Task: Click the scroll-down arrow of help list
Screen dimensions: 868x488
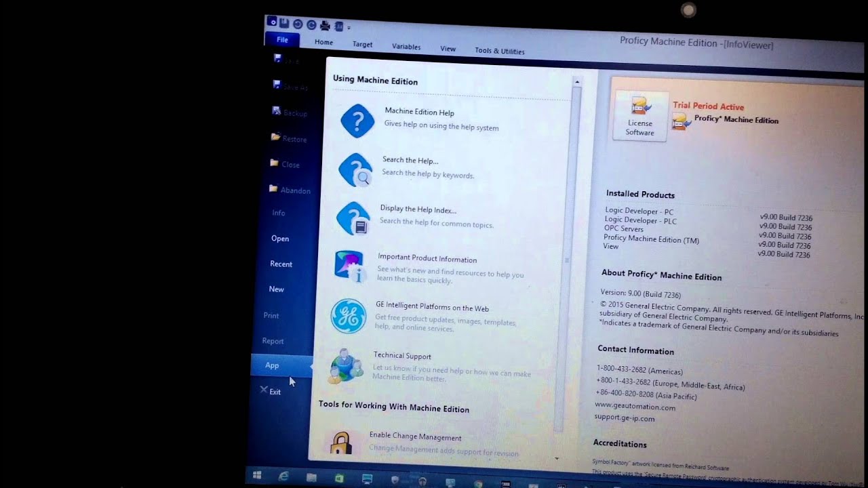Action: coord(557,459)
